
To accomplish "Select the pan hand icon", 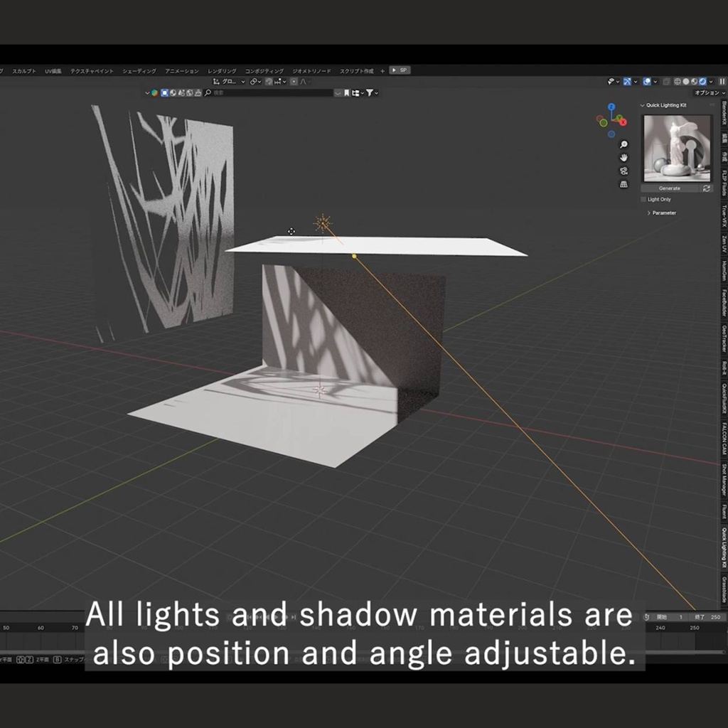I will [623, 157].
